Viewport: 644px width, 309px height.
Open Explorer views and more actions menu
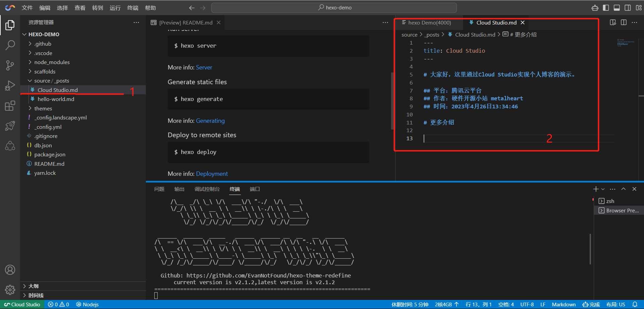pyautogui.click(x=136, y=22)
